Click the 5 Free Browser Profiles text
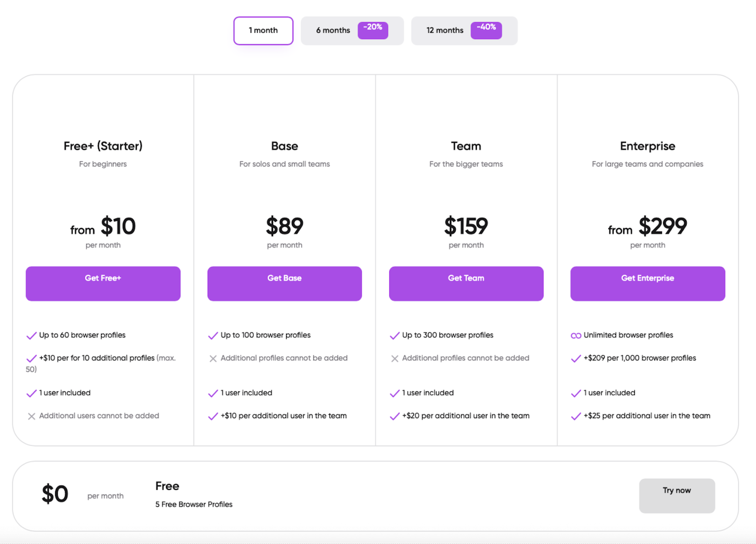 (x=194, y=504)
